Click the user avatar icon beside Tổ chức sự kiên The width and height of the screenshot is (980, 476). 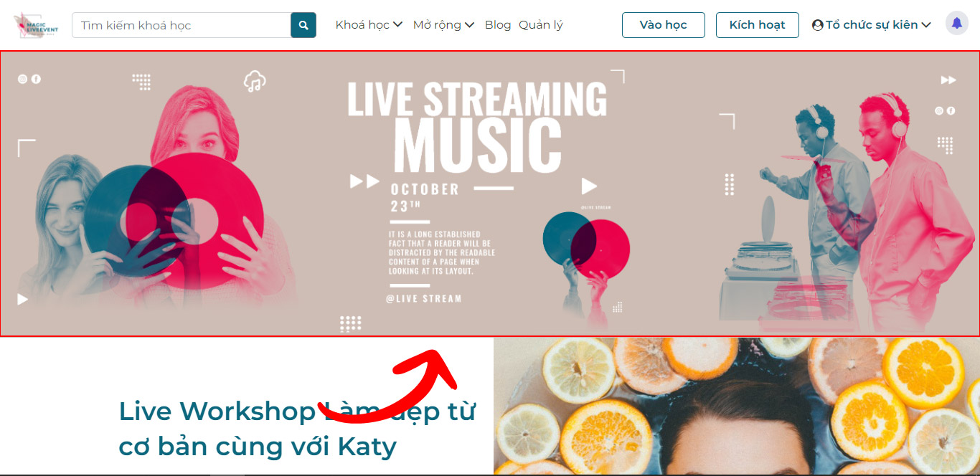coord(817,25)
